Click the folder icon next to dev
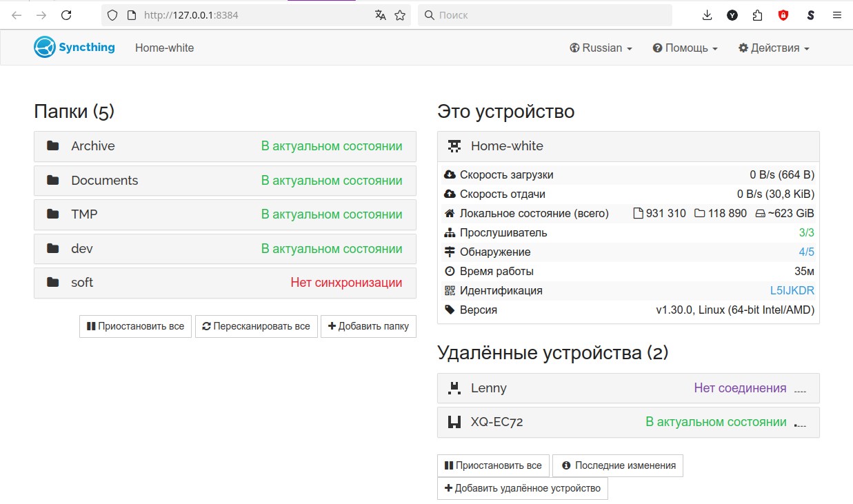Screen dimensions: 853x504 point(53,248)
